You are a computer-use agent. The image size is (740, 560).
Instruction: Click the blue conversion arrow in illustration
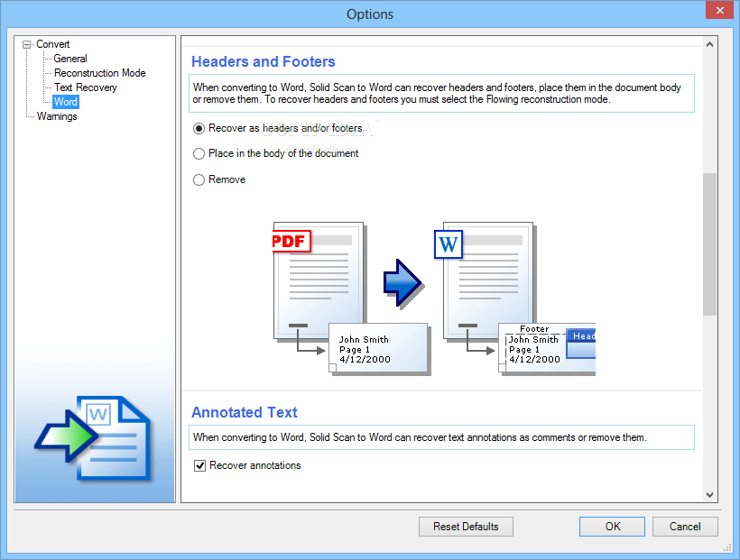coord(403,284)
